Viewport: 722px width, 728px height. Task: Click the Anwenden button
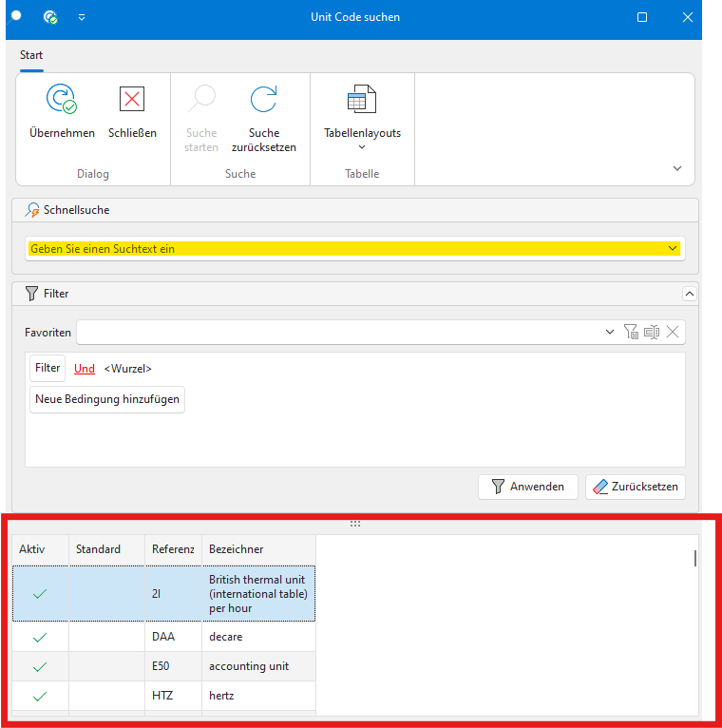pos(527,487)
